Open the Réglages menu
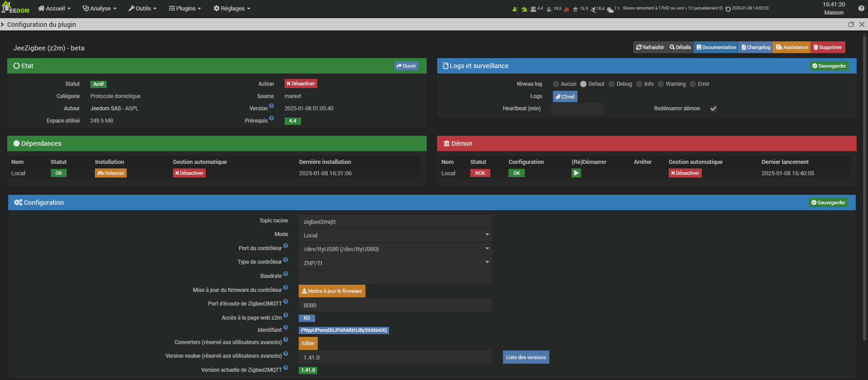The height and width of the screenshot is (380, 868). (x=232, y=9)
